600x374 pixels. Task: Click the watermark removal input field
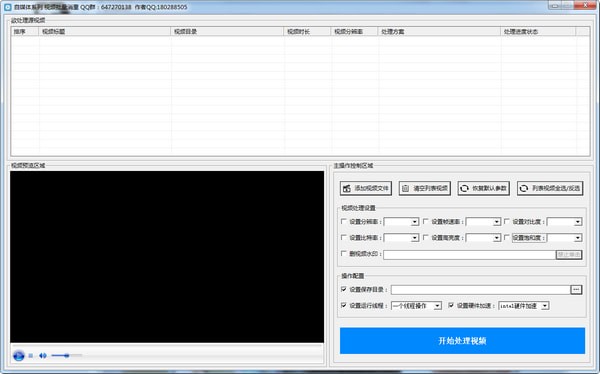(470, 255)
